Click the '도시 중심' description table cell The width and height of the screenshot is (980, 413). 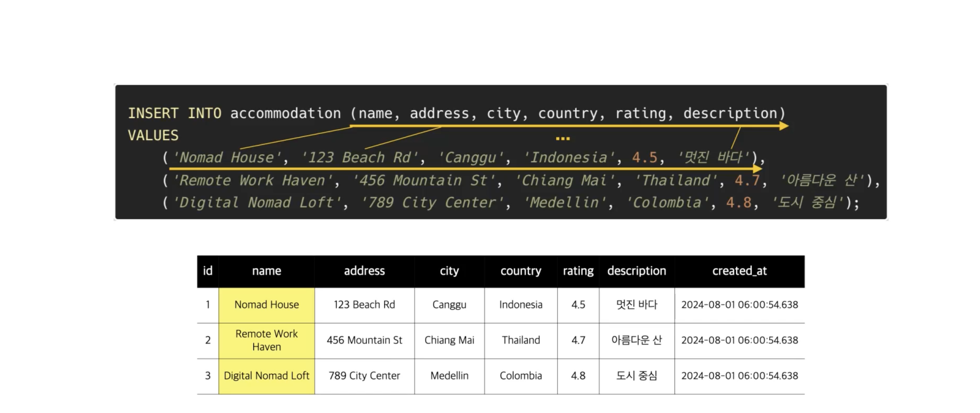point(637,376)
